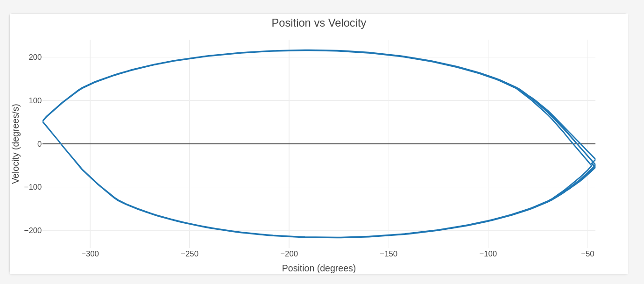Click the 100 tick on the velocity axis

click(35, 100)
